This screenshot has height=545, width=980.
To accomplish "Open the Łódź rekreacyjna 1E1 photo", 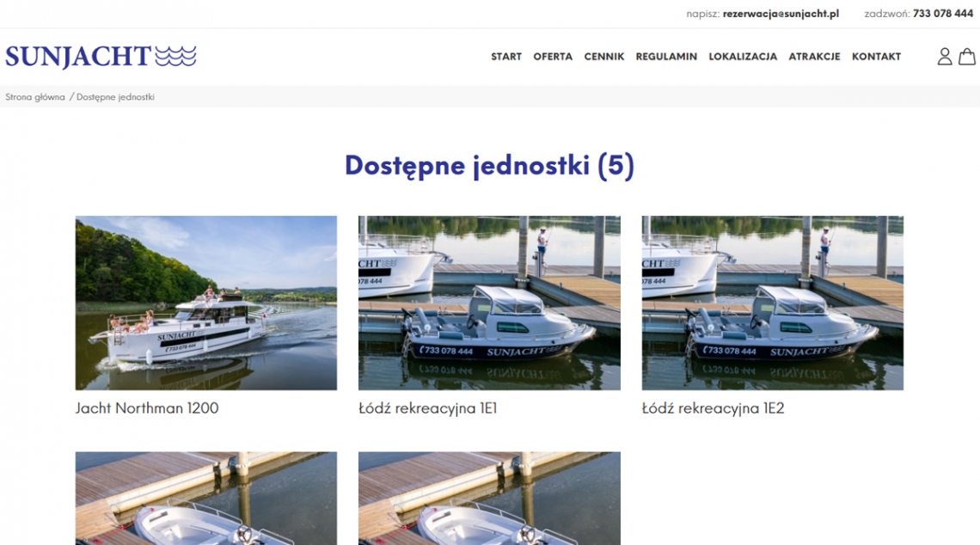I will [489, 303].
